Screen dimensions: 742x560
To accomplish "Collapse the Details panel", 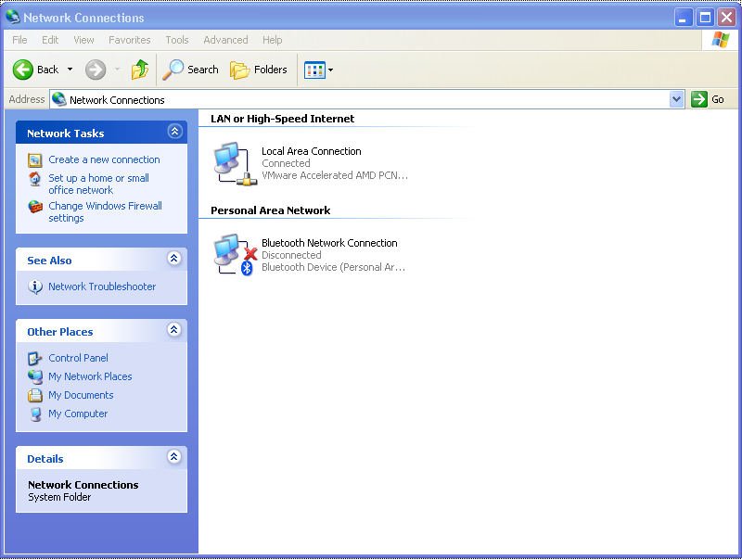I will [173, 458].
